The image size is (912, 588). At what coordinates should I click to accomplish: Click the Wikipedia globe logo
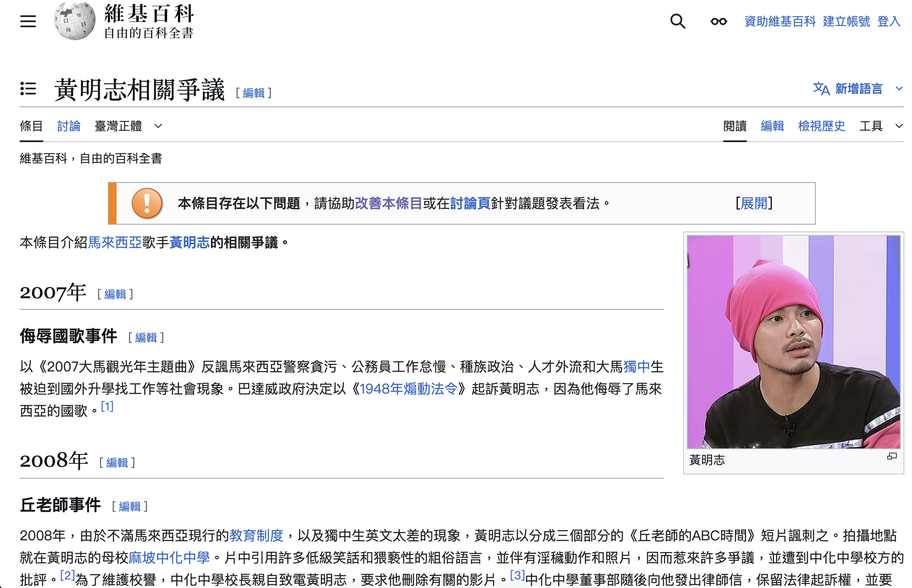click(x=75, y=21)
